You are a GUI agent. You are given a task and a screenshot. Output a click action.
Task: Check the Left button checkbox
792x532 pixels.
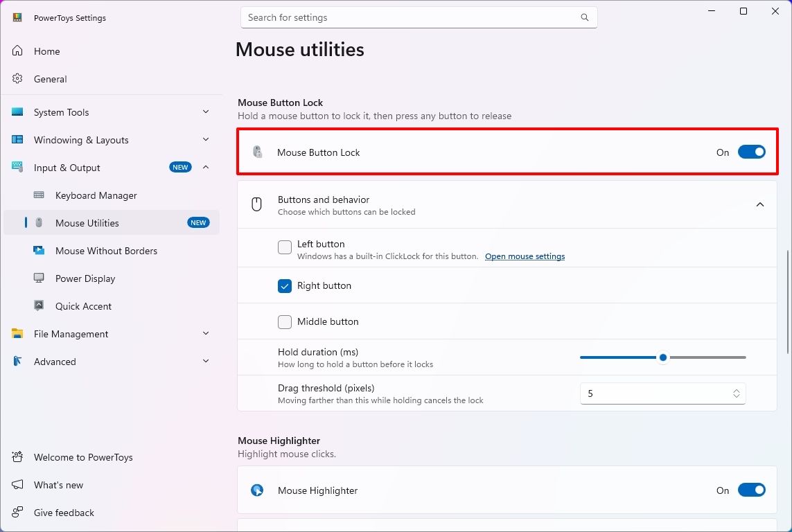pos(285,247)
